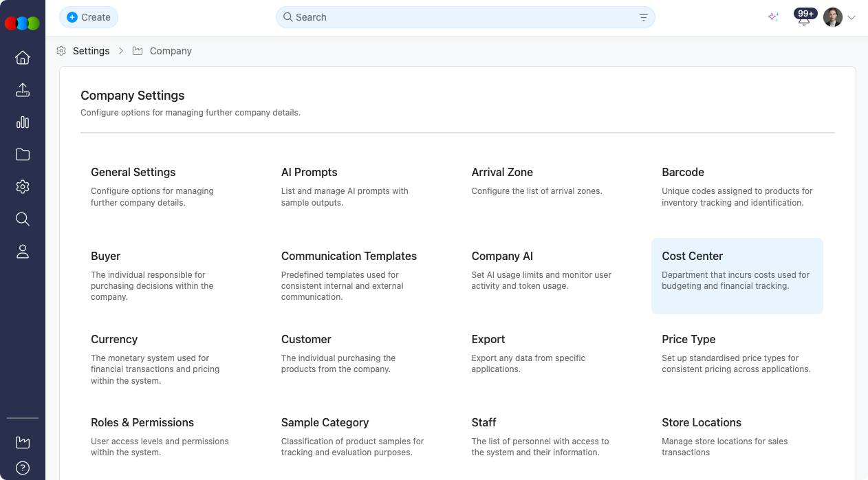Open the Home icon in sidebar

(23, 58)
